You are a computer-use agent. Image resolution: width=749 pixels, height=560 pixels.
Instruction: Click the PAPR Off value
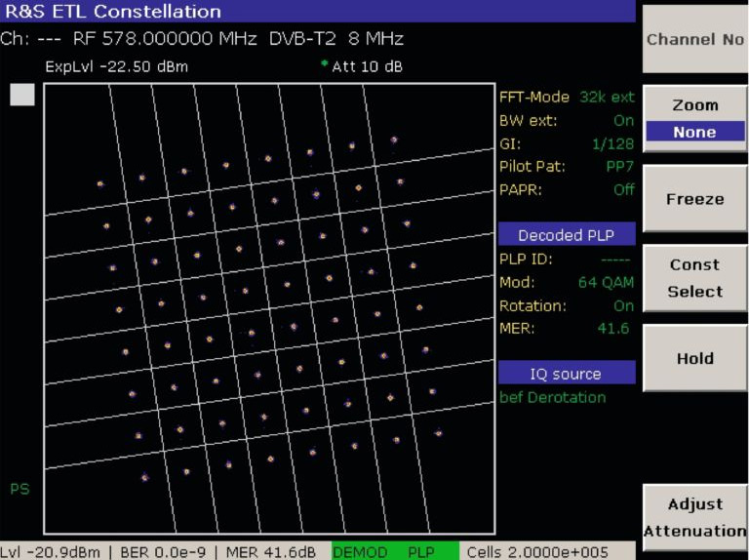[623, 189]
